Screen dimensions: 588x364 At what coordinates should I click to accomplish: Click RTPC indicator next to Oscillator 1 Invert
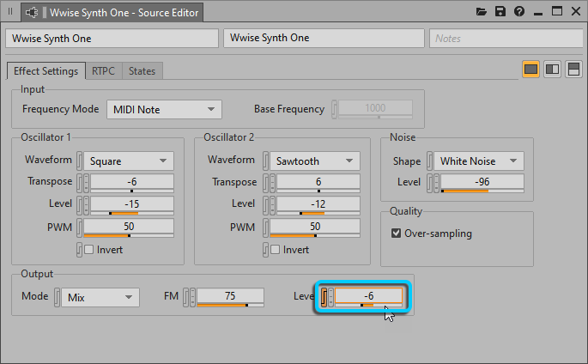tap(79, 250)
